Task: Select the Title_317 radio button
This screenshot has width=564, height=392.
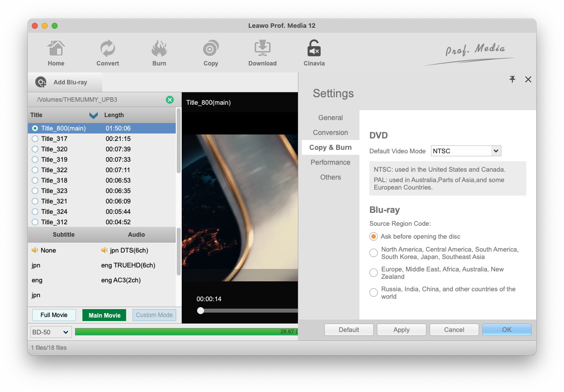Action: [35, 139]
